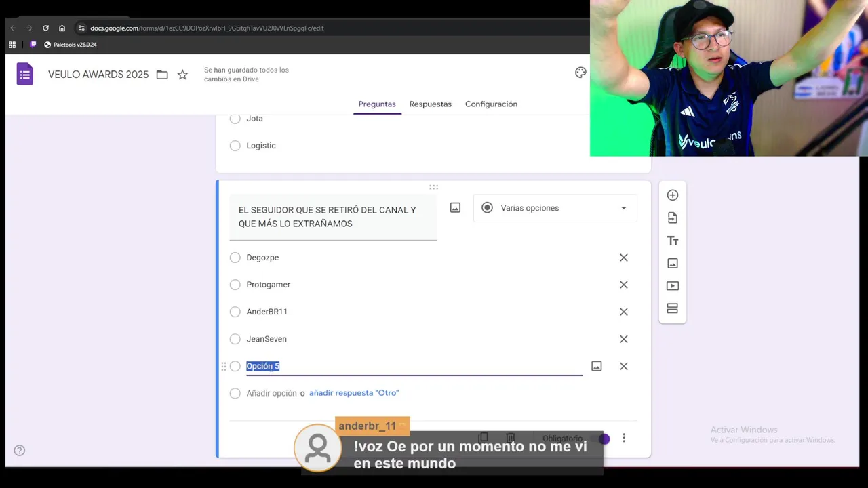The height and width of the screenshot is (488, 868).
Task: Click the form title VEULO AWARDS 2025
Action: (98, 75)
